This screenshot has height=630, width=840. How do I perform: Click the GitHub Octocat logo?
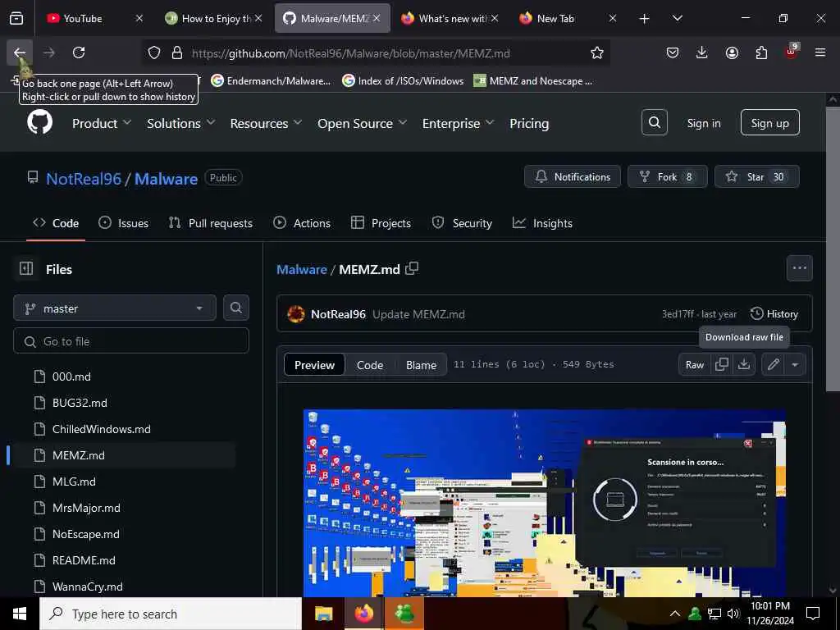point(40,123)
